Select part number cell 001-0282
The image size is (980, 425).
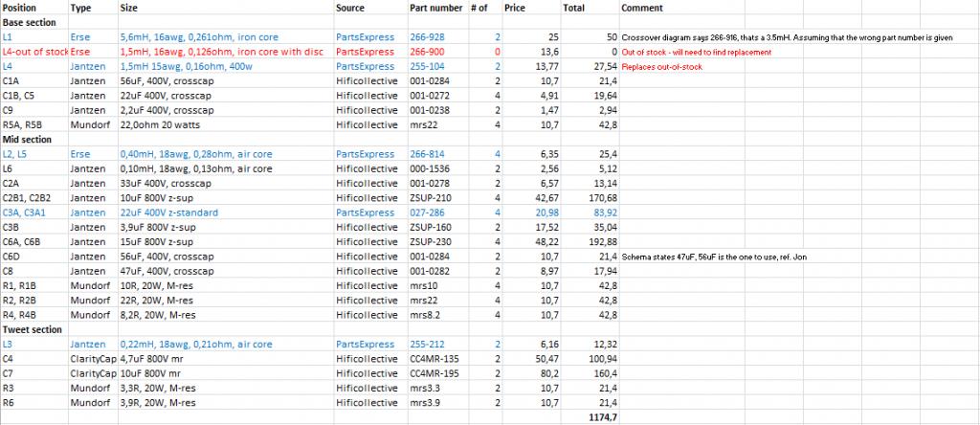(436, 271)
